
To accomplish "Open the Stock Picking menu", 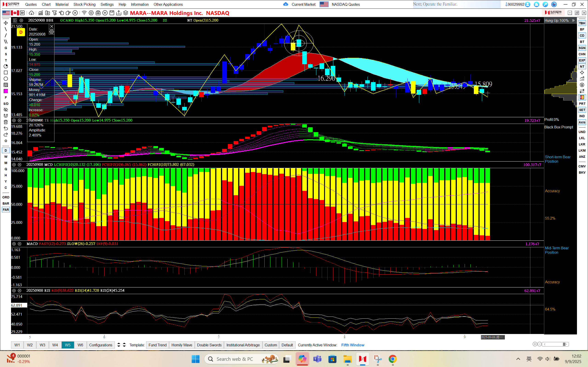I will pos(84,4).
